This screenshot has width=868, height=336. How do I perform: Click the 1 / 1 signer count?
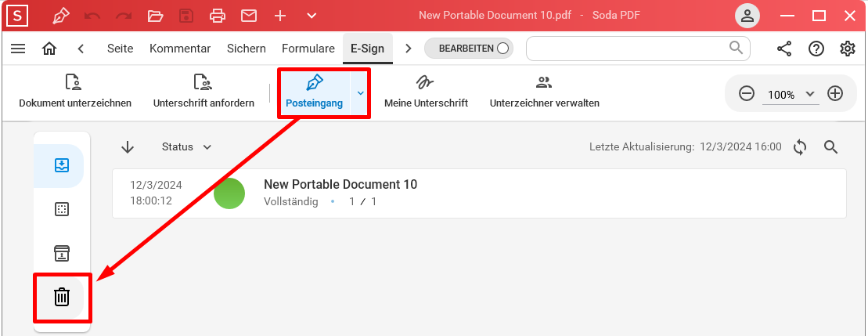click(362, 201)
